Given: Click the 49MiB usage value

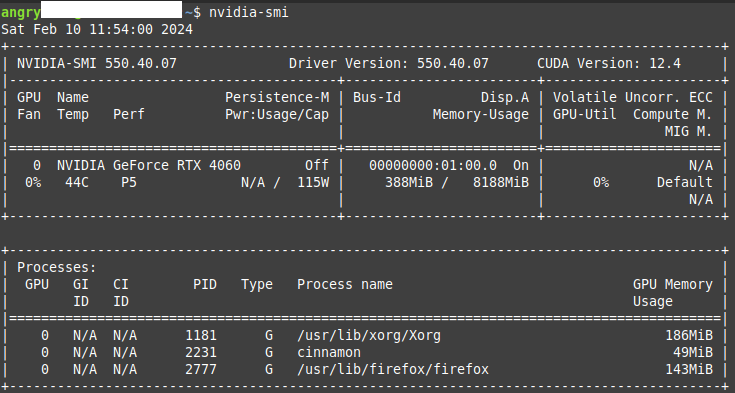Looking at the screenshot, I should pos(692,352).
